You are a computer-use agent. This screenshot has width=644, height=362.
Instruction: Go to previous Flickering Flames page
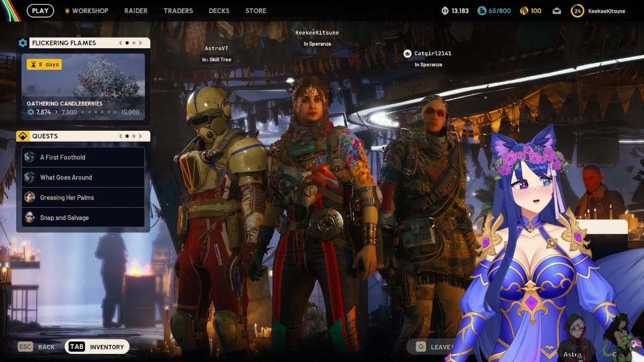[x=121, y=43]
